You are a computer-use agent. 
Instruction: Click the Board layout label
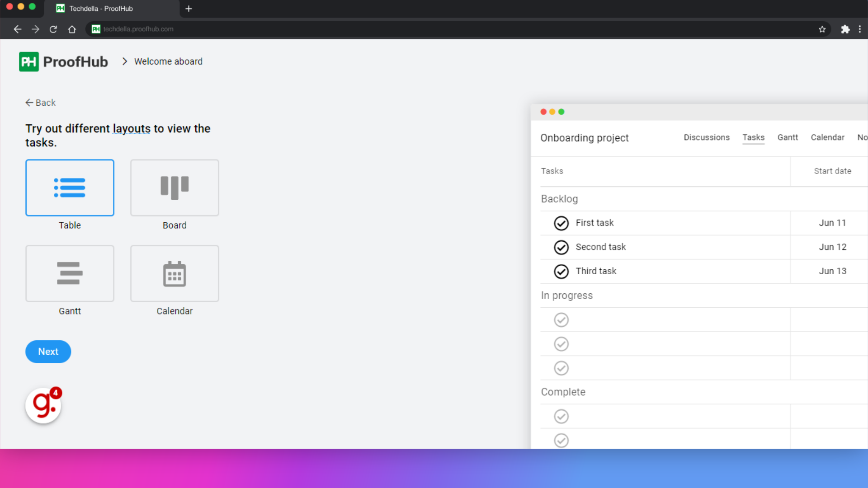tap(175, 225)
